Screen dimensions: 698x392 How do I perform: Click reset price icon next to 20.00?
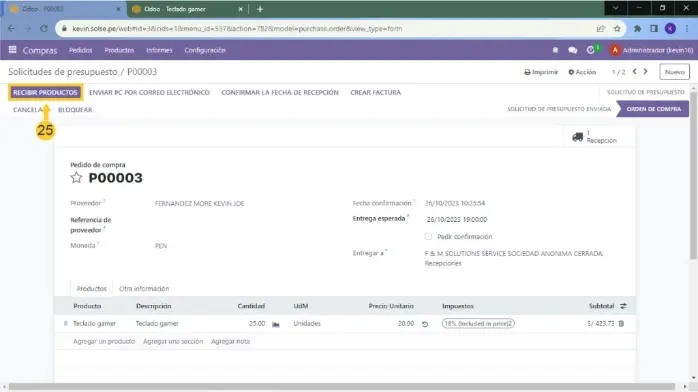425,324
